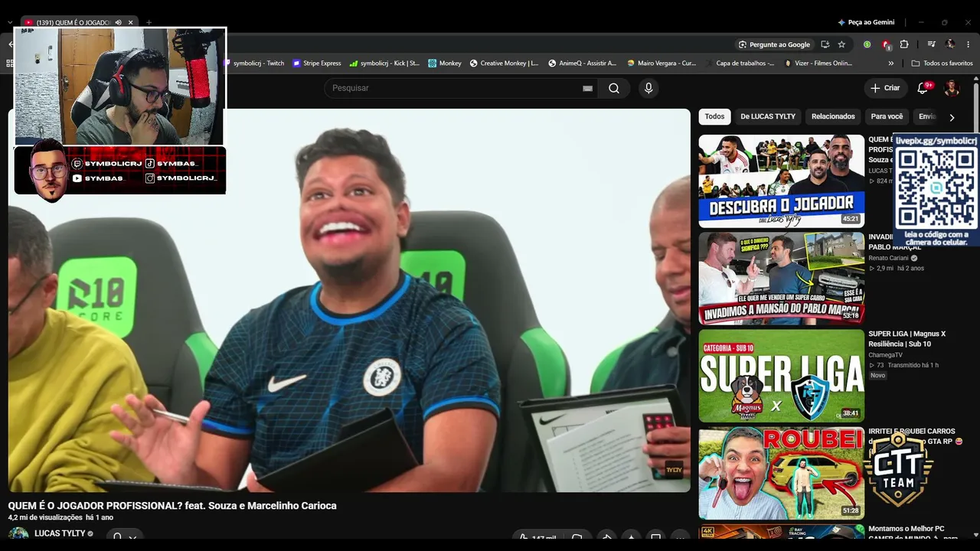The image size is (980, 551).
Task: Open the red extension icon with badge
Action: (886, 44)
